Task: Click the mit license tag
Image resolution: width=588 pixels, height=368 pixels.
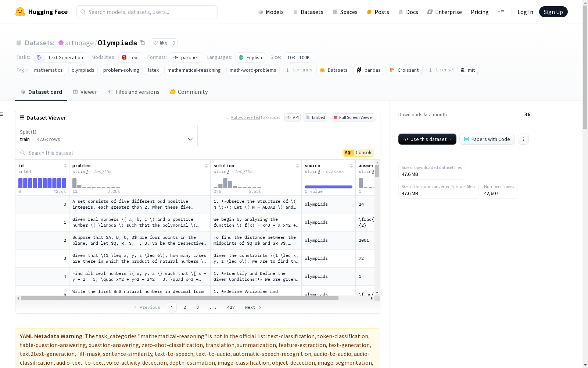Action: coord(468,70)
